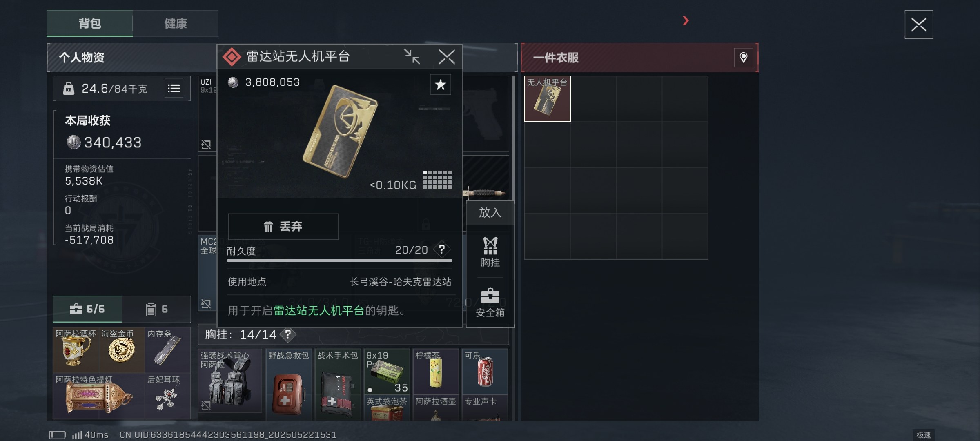Viewport: 980px width, 441px height.
Task: Select the 海盗金币 pirate coin item
Action: tap(122, 350)
